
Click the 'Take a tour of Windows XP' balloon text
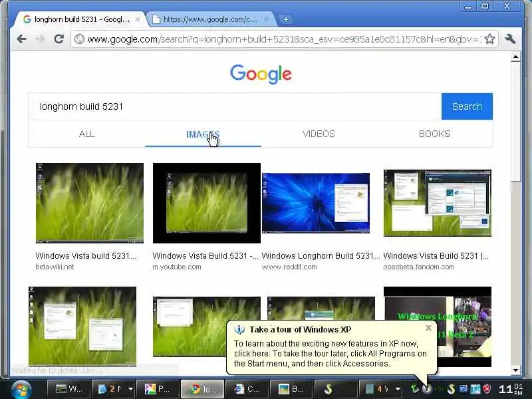click(x=301, y=329)
